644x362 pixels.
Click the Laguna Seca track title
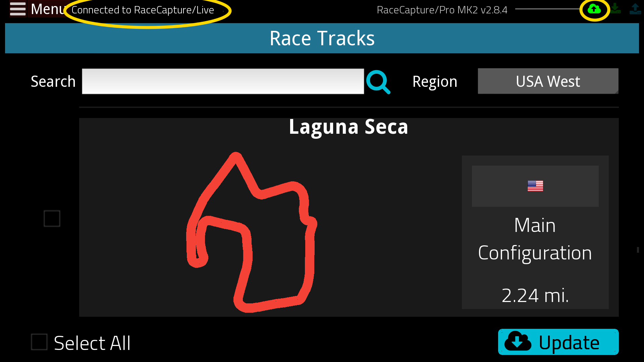coord(348,127)
